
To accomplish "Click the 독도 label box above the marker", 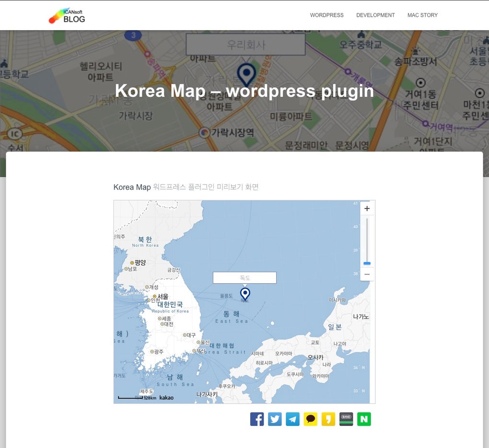I will click(x=244, y=278).
